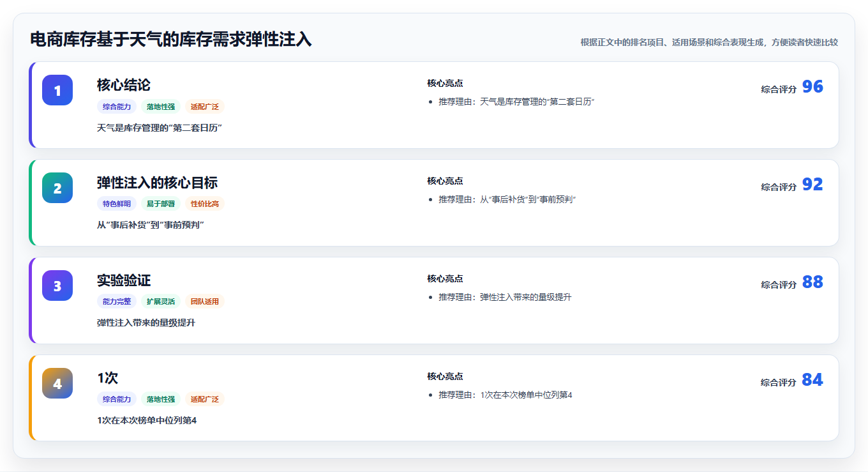Open the 弹性注入的核心目标 card title
The width and height of the screenshot is (868, 472).
pyautogui.click(x=158, y=183)
